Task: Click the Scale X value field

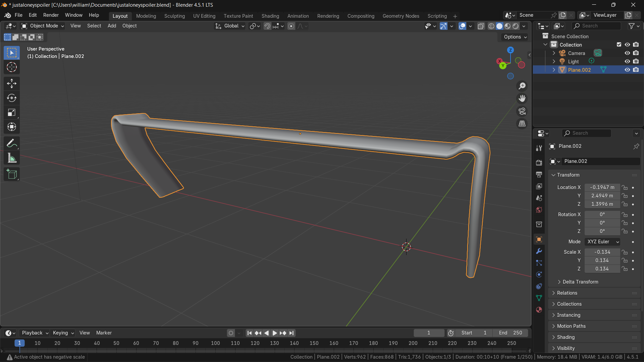Action: tap(602, 252)
